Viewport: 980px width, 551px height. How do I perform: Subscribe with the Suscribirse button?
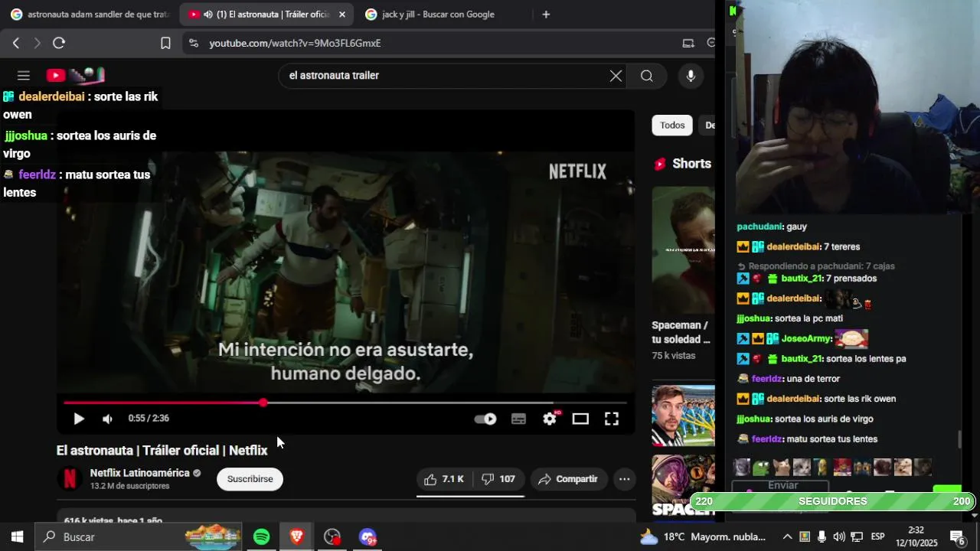(x=250, y=479)
